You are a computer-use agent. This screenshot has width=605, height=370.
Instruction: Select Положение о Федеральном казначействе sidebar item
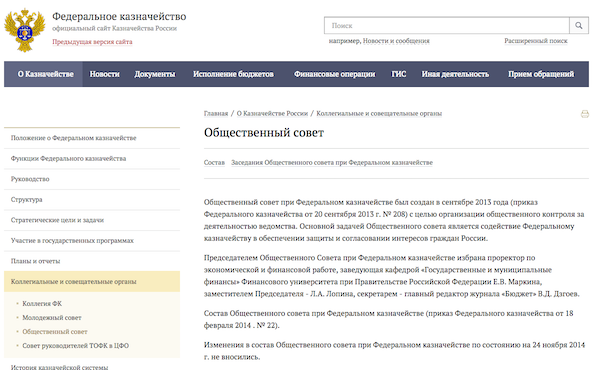92,138
